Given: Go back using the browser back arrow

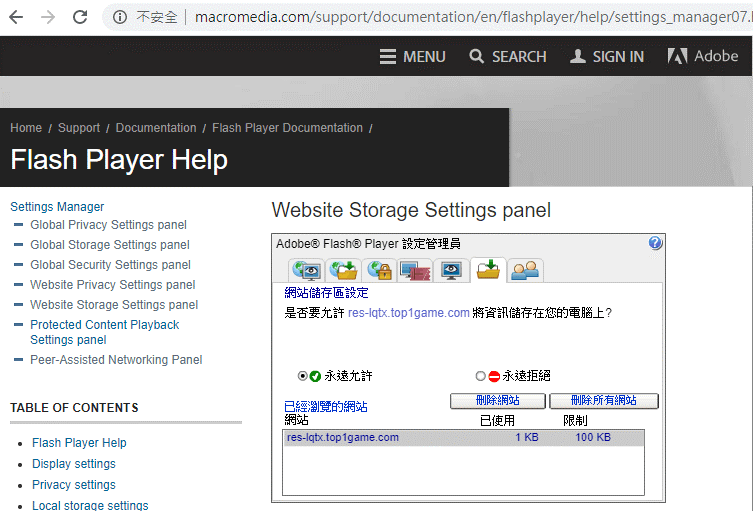Looking at the screenshot, I should point(16,17).
